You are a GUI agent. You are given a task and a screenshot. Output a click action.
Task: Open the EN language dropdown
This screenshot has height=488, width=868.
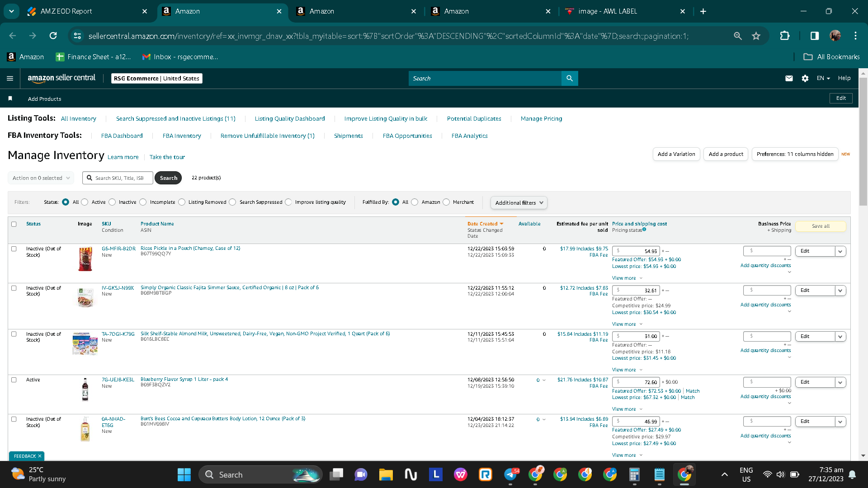823,78
